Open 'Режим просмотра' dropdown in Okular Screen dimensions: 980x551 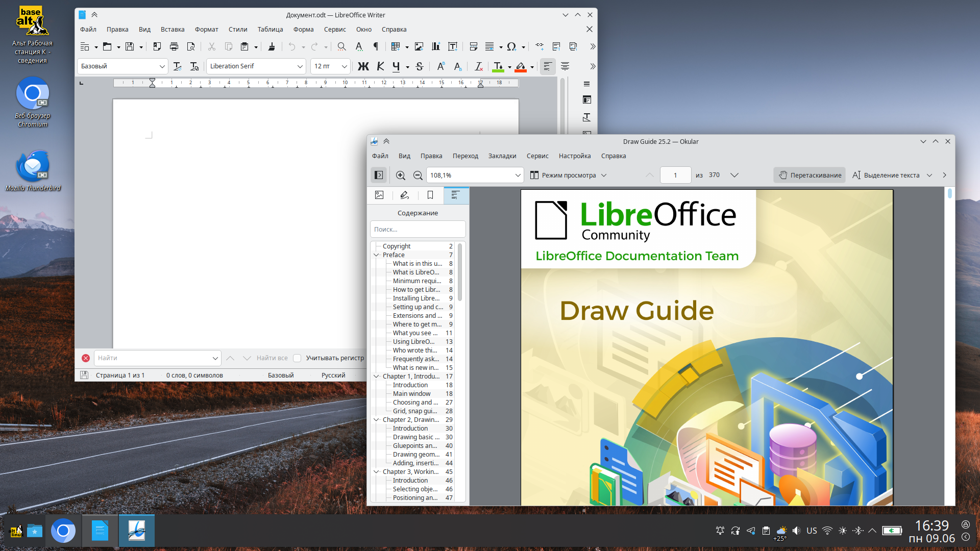tap(568, 175)
